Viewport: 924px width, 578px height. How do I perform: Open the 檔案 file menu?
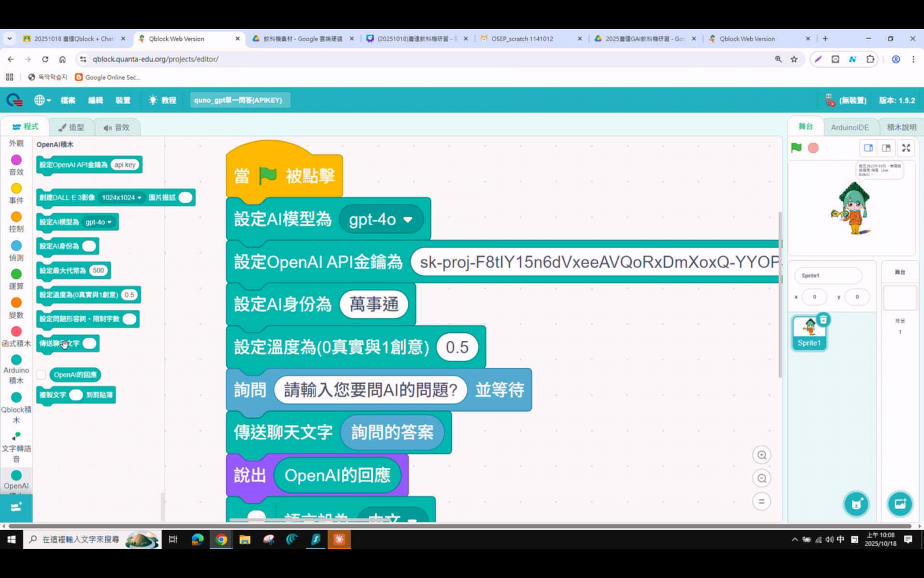click(x=68, y=100)
